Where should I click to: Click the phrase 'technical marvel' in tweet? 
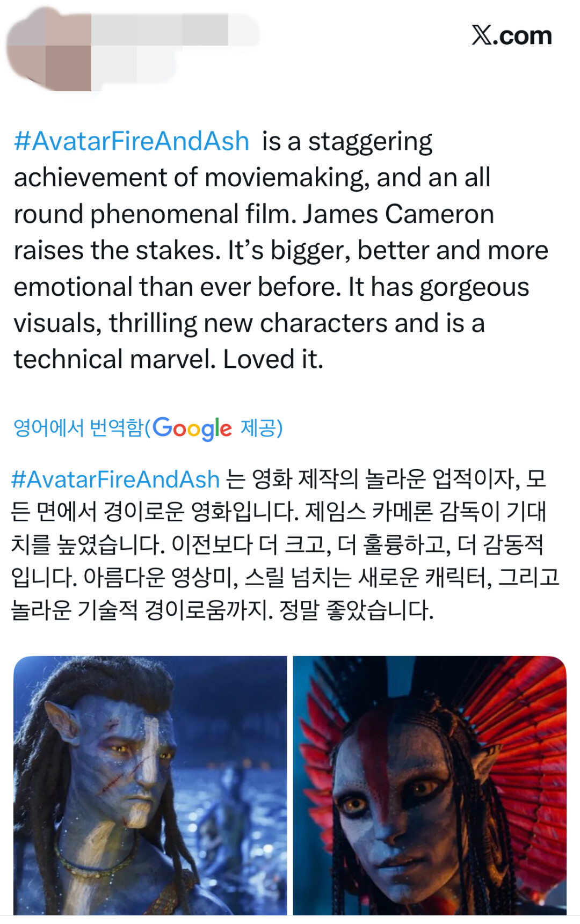click(114, 359)
